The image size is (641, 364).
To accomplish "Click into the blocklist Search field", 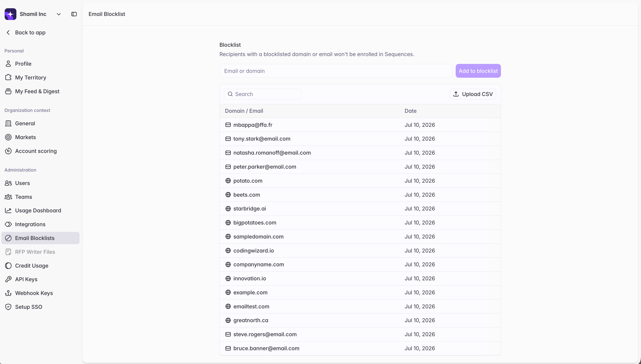I will (x=263, y=94).
